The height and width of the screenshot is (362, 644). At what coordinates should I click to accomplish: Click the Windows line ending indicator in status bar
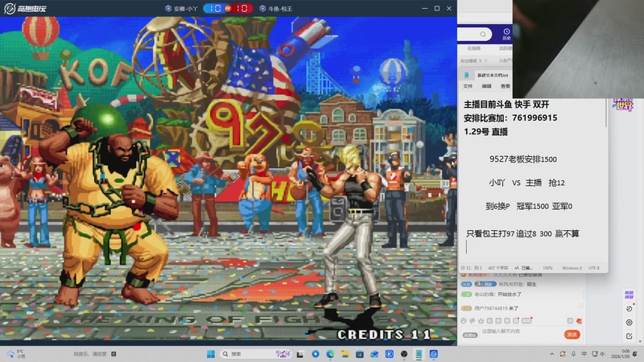pyautogui.click(x=572, y=268)
